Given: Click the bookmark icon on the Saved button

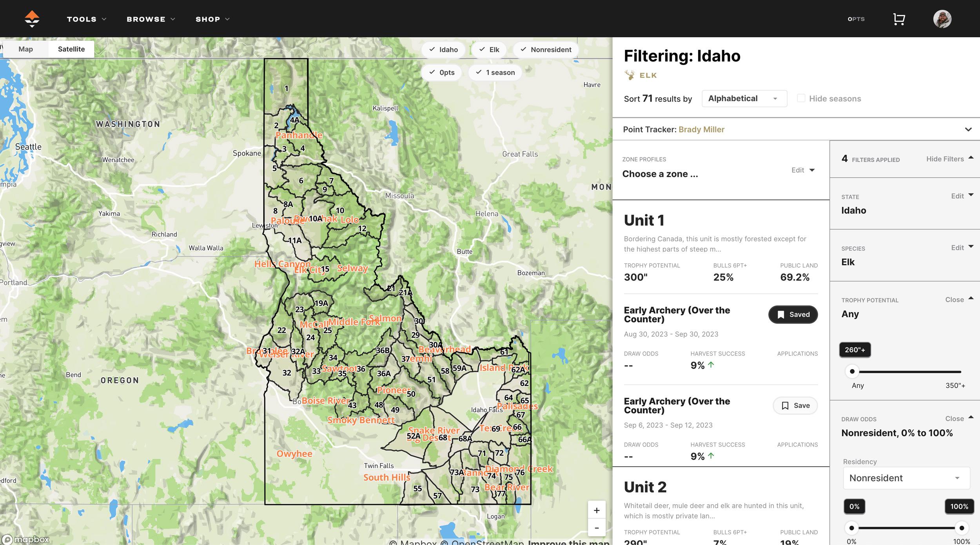Looking at the screenshot, I should click(781, 314).
